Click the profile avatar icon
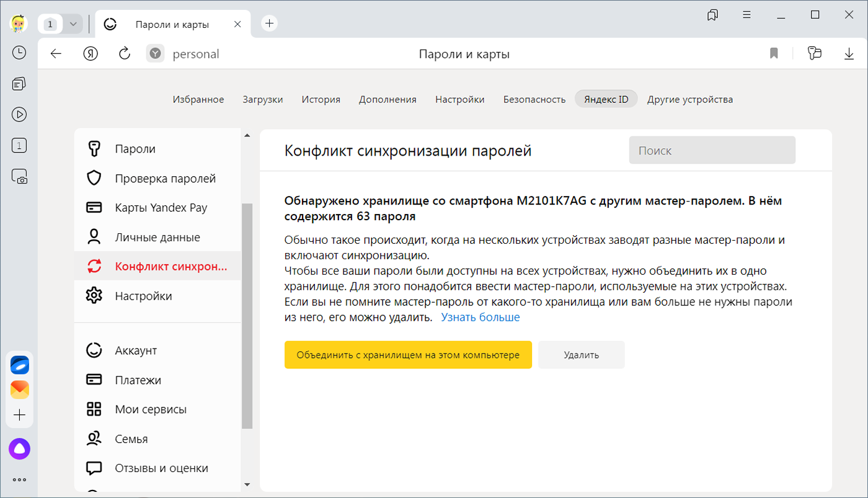 point(19,24)
